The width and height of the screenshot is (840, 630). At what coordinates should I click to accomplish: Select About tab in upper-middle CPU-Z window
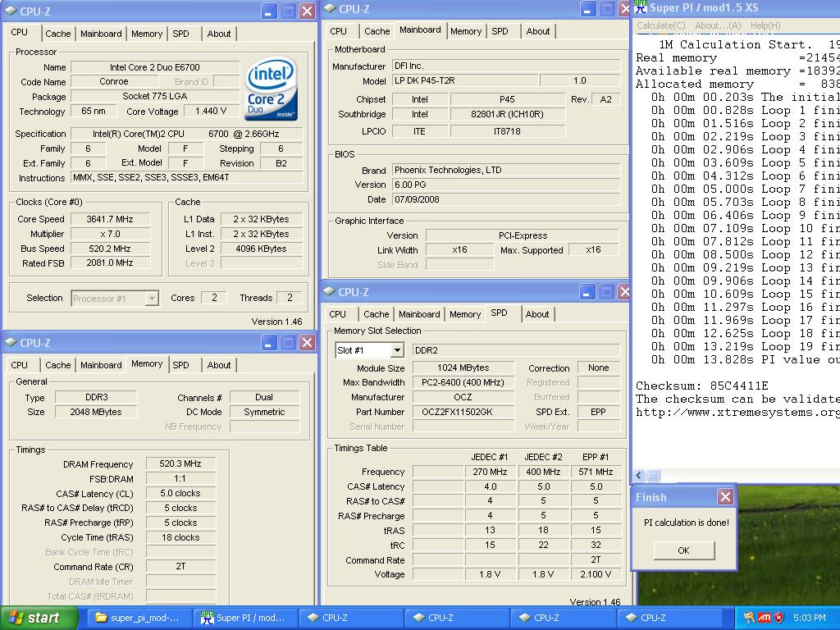pyautogui.click(x=538, y=32)
